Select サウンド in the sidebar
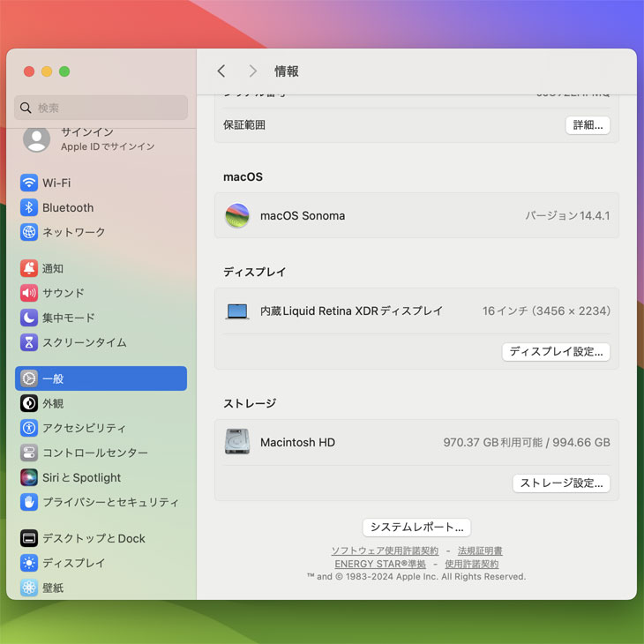 tap(101, 293)
